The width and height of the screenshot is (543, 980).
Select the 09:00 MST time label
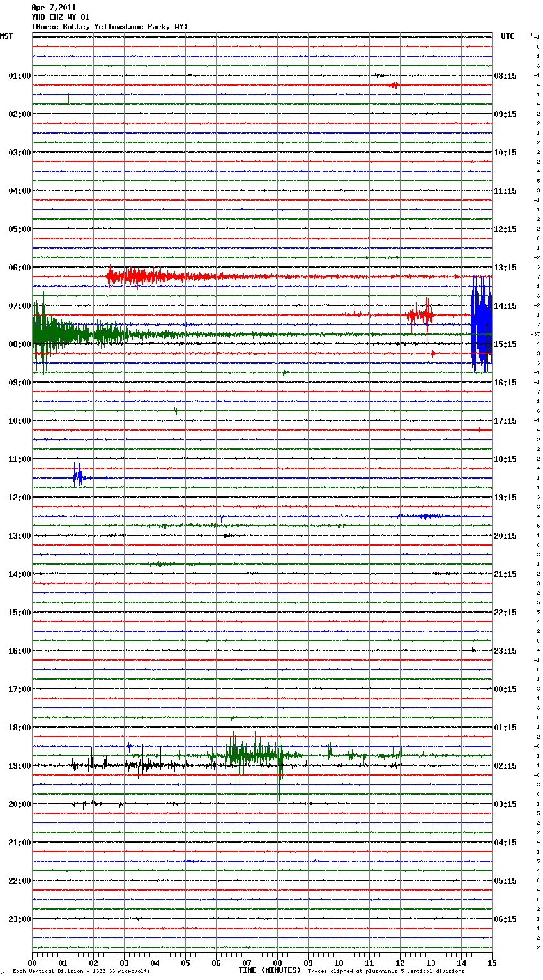[20, 383]
